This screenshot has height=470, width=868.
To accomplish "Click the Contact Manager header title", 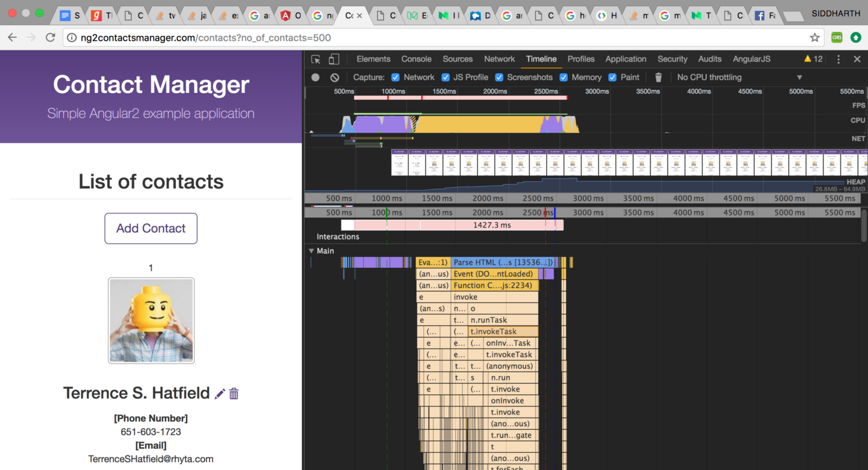I will (151, 85).
